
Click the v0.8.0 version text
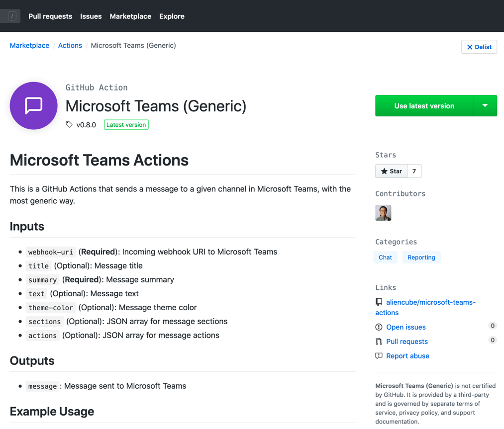coord(86,125)
